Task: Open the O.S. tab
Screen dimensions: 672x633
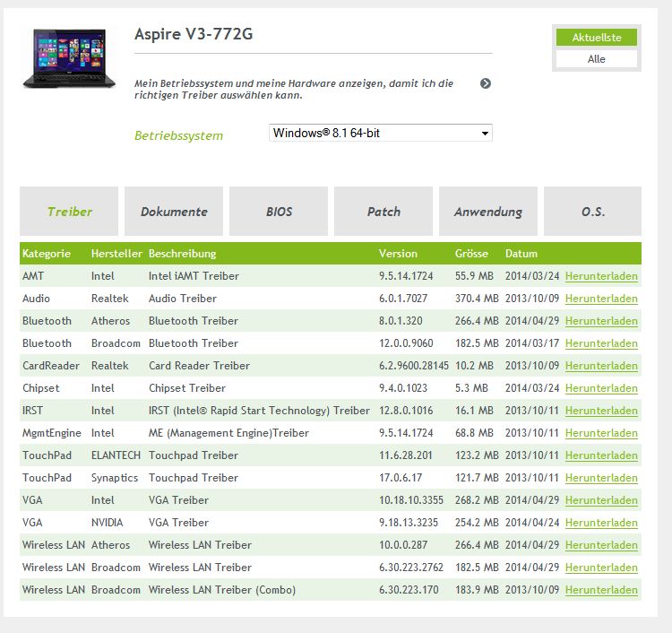Action: tap(593, 212)
